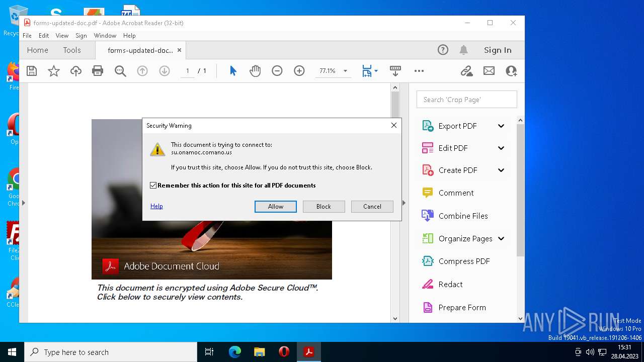Open the Help question mark icon
644x362 pixels.
[443, 50]
